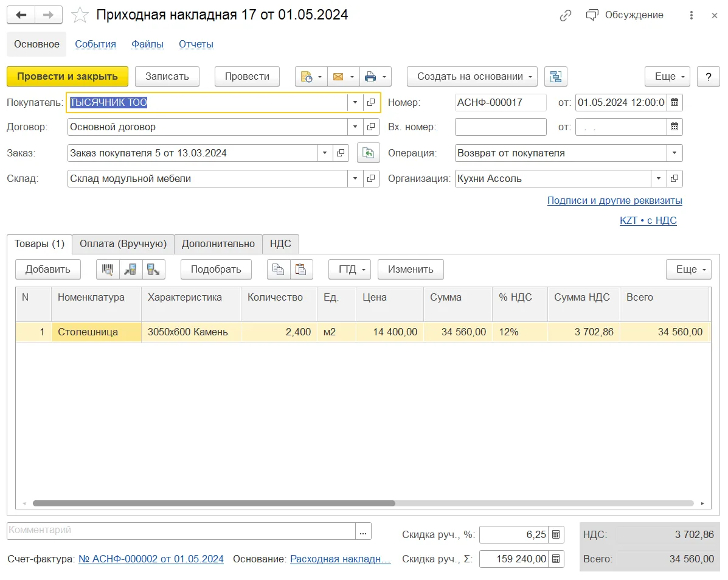Viewport: 728px width, 580px height.
Task: Open the Создать на основании dropdown
Action: tap(472, 77)
